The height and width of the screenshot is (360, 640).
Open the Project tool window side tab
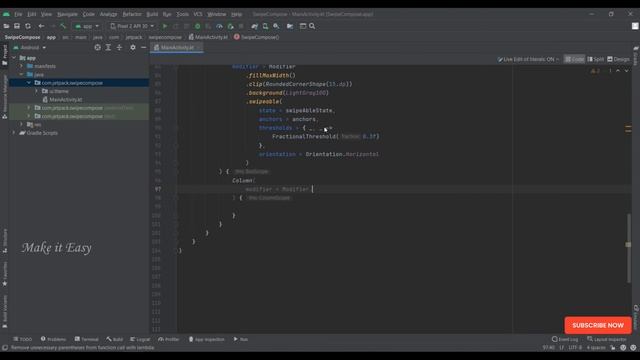pos(4,55)
